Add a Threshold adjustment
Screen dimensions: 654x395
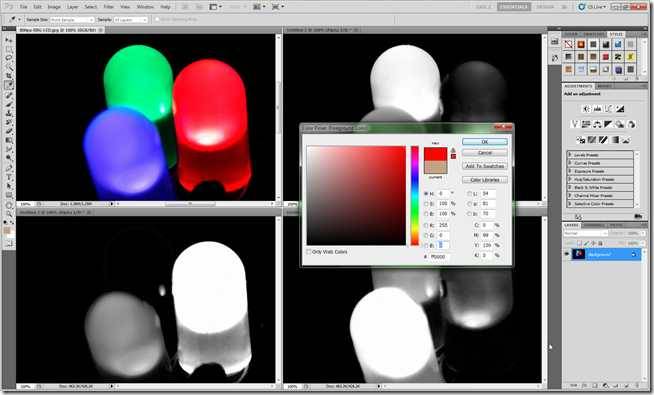click(603, 140)
